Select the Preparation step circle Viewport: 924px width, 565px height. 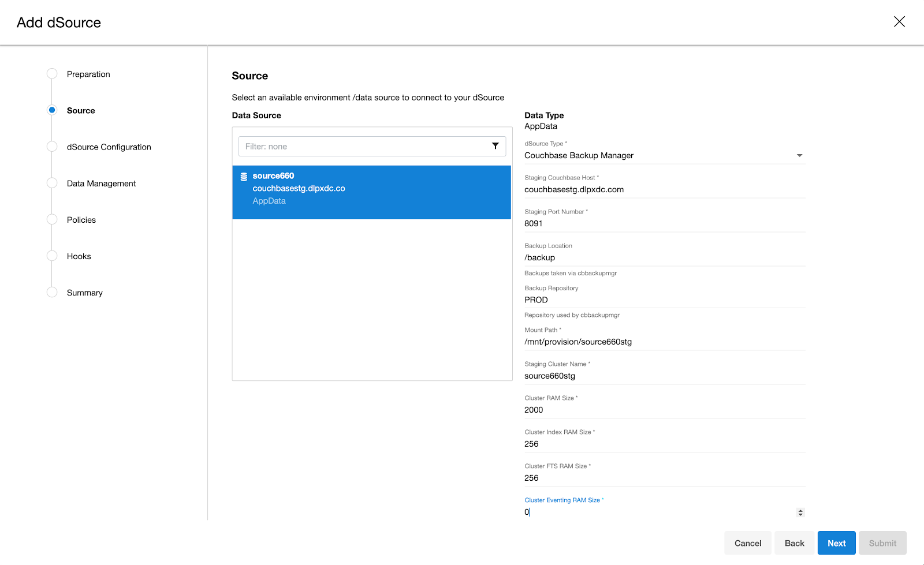[52, 74]
